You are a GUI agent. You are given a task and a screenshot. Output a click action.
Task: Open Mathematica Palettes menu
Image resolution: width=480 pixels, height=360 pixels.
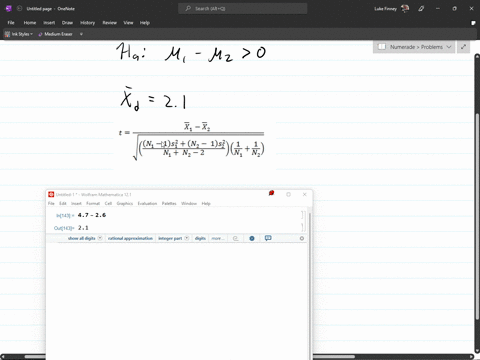click(169, 203)
